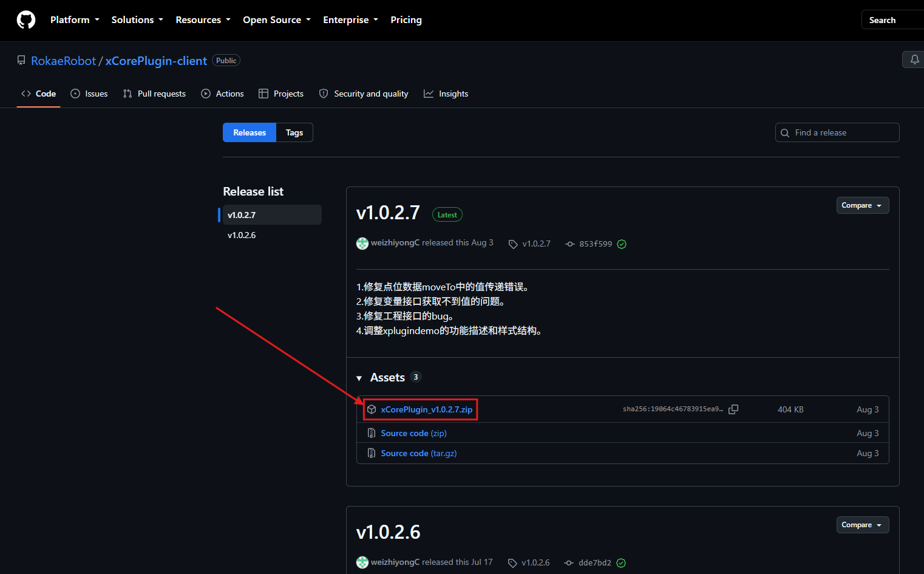The image size is (924, 574).
Task: Click the tag icon beside v1.0.2.7
Action: (513, 244)
